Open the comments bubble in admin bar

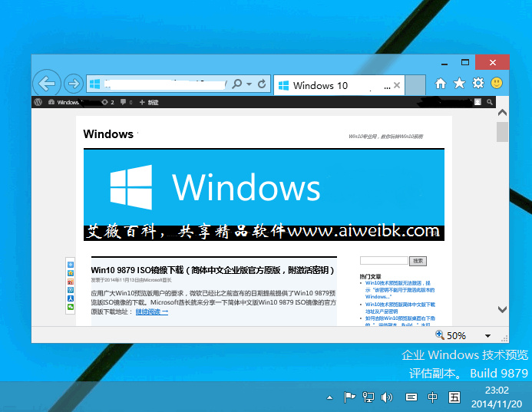(126, 102)
